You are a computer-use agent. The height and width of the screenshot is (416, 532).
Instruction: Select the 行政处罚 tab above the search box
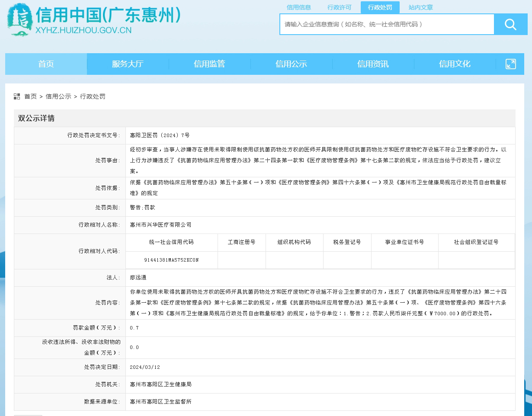pos(380,7)
